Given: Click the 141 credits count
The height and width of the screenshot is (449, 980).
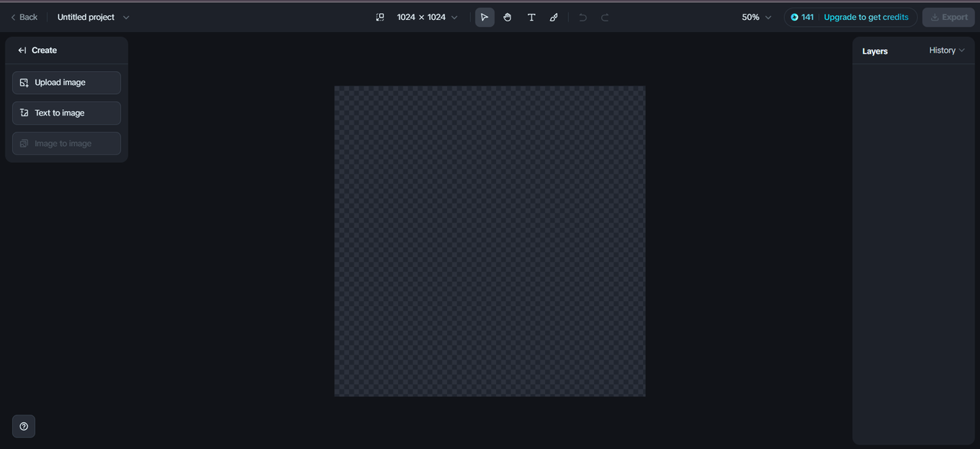Looking at the screenshot, I should tap(808, 17).
